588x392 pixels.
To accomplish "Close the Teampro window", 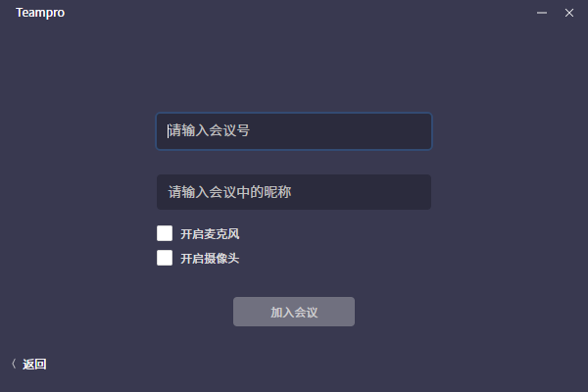I will tap(568, 13).
